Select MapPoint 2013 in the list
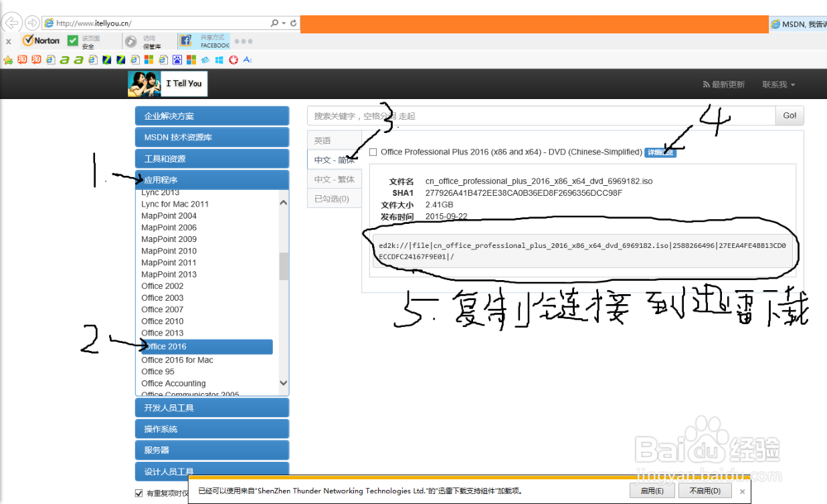Image resolution: width=827 pixels, height=504 pixels. (169, 274)
